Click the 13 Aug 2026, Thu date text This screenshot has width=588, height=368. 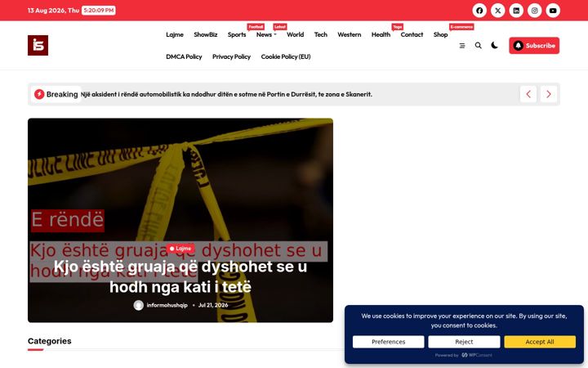coord(53,11)
